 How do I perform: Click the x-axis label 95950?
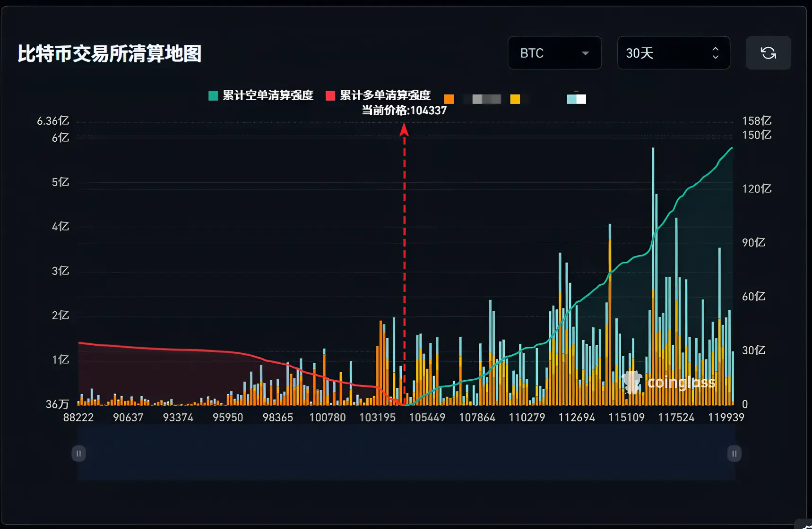[228, 418]
